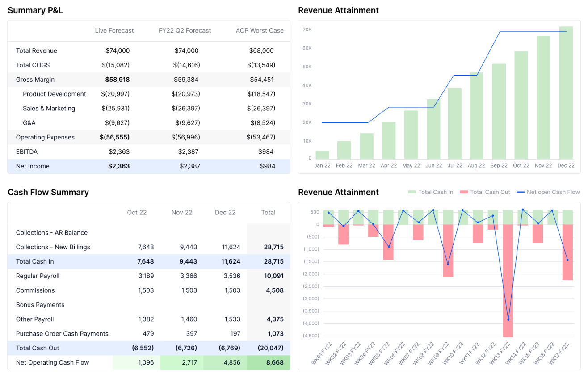This screenshot has width=588, height=378.
Task: Select the Live Forecast column header
Action: click(114, 31)
